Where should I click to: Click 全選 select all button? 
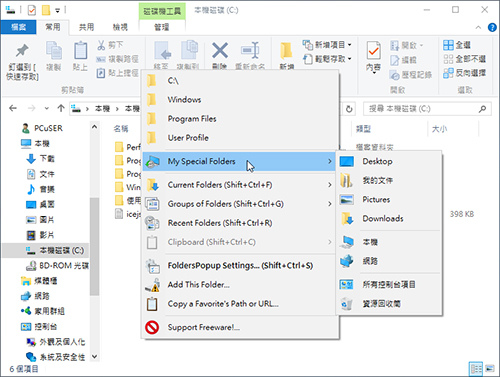tap(457, 45)
